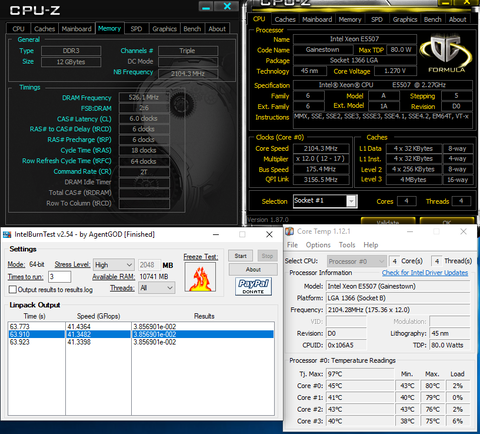Click the Times to run input field
Screen dimensions: 480x434
[59, 277]
